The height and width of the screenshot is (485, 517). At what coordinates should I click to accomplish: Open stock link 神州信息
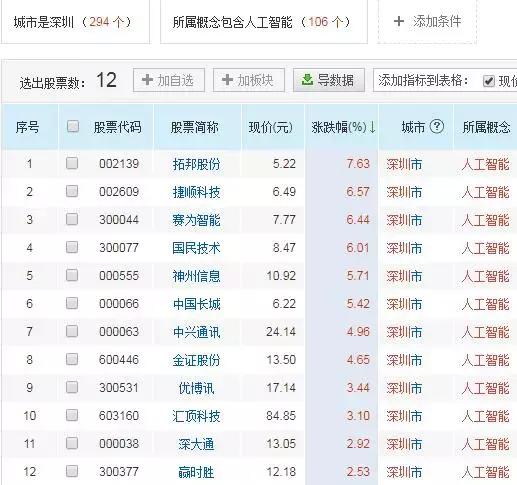pos(196,276)
